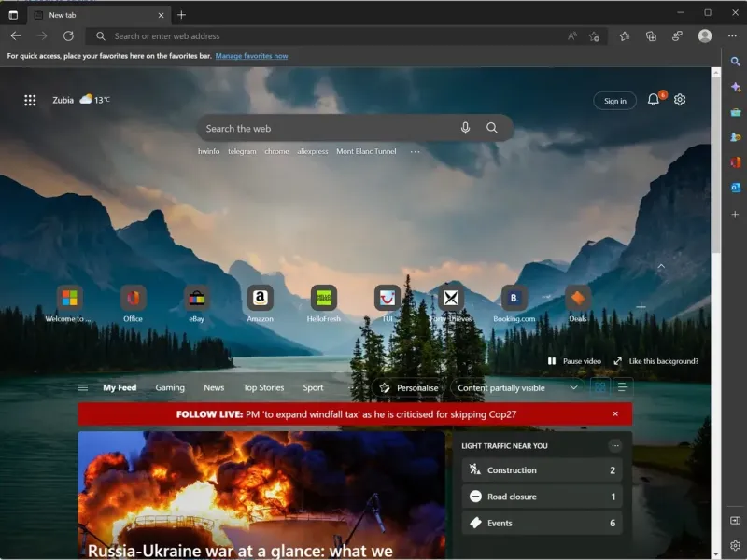Dismiss the Follow Live breaking news banner
This screenshot has width=747, height=560.
(x=615, y=413)
